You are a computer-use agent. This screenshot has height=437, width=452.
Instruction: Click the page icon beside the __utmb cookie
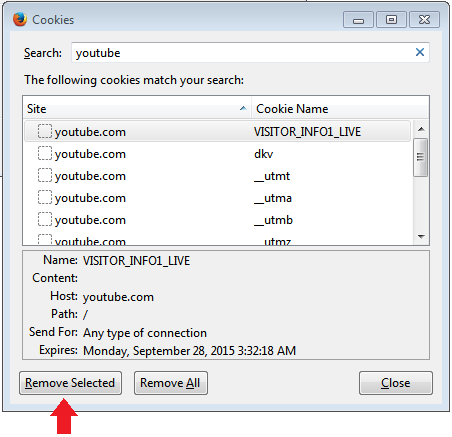pyautogui.click(x=45, y=219)
